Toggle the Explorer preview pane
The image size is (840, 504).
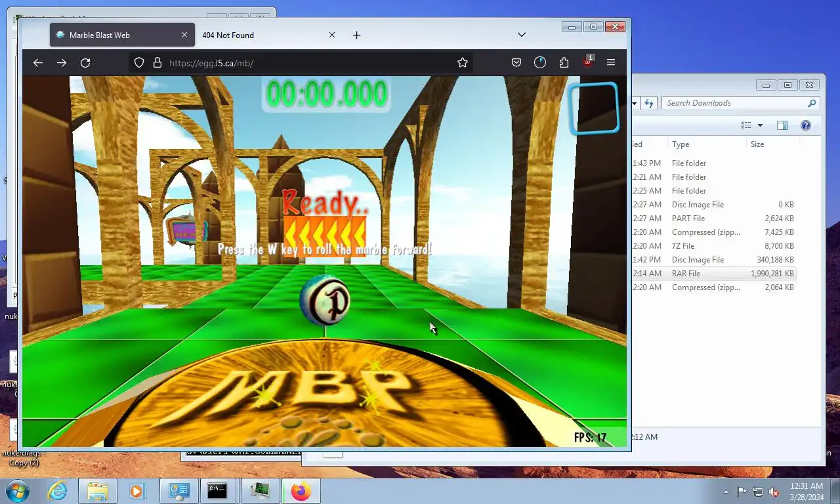[x=782, y=125]
